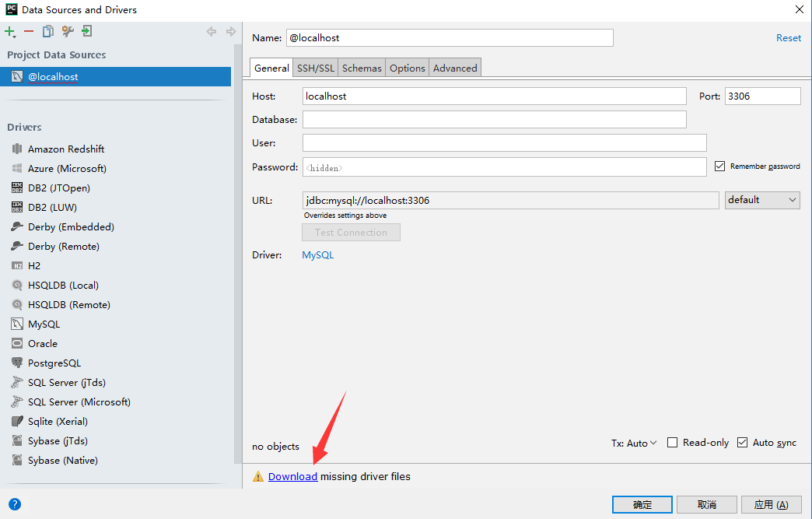Confirm with the 确定 button

coord(642,504)
